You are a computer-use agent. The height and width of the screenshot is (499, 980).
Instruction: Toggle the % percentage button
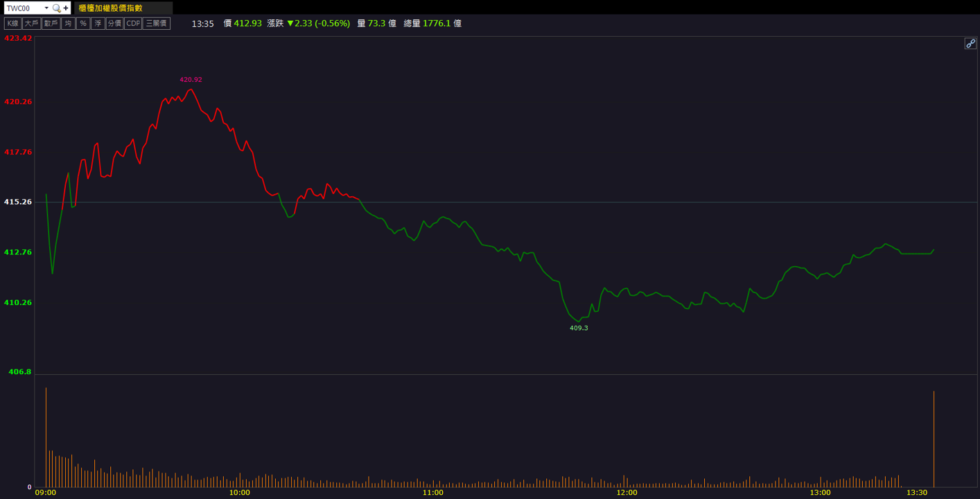82,24
